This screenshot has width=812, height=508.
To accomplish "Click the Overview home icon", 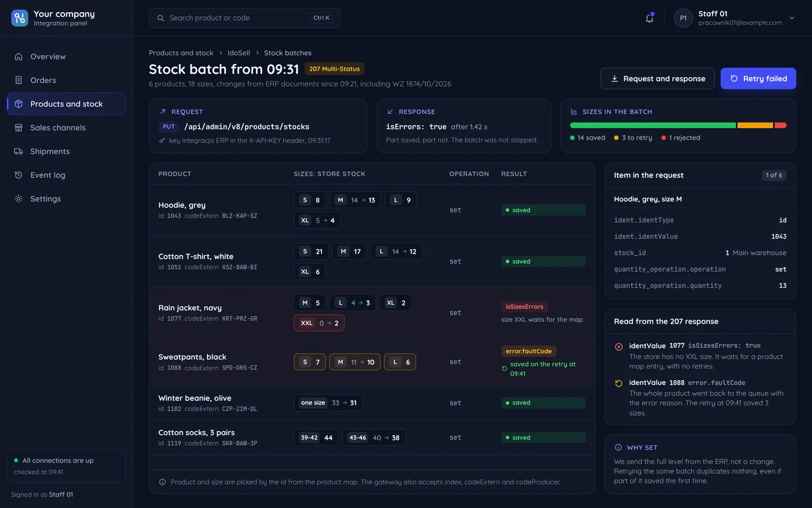I will pos(19,56).
